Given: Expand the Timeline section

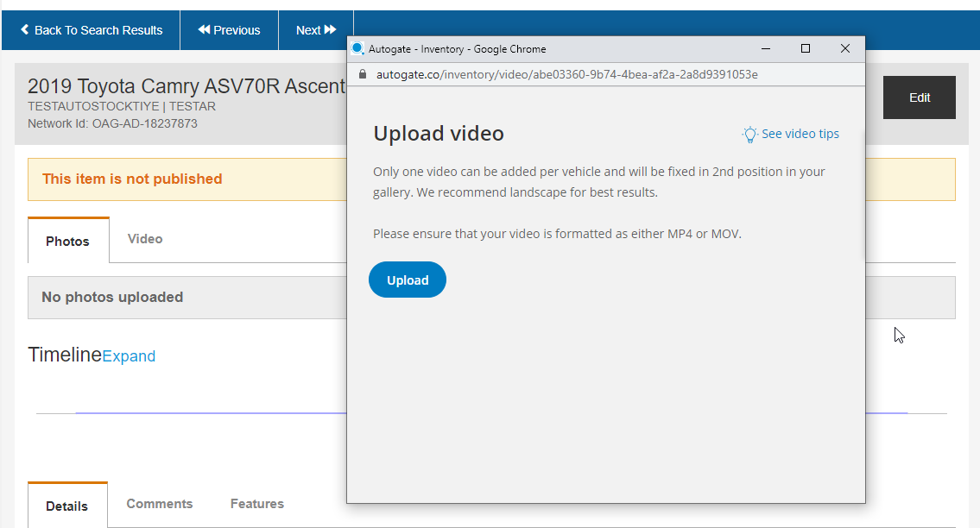Looking at the screenshot, I should [129, 356].
